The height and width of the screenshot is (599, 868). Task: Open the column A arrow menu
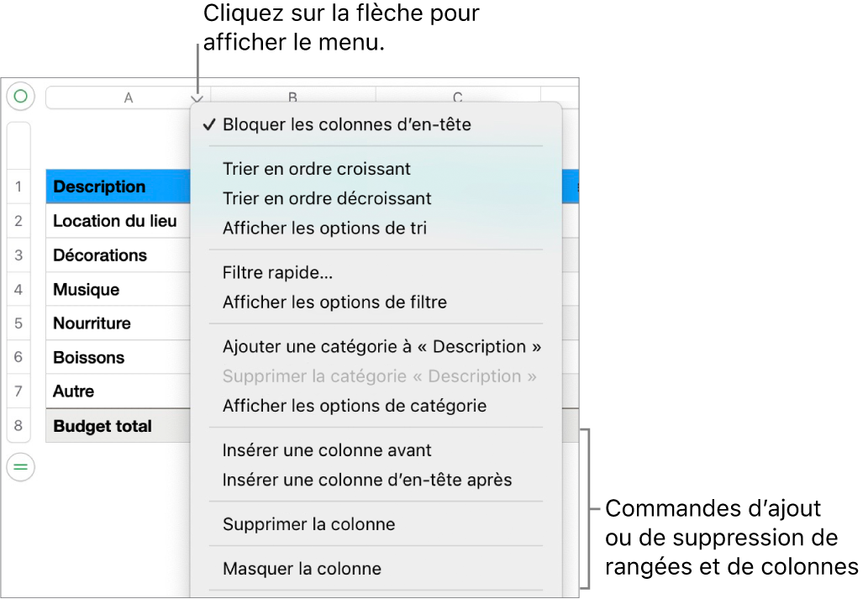tap(197, 98)
